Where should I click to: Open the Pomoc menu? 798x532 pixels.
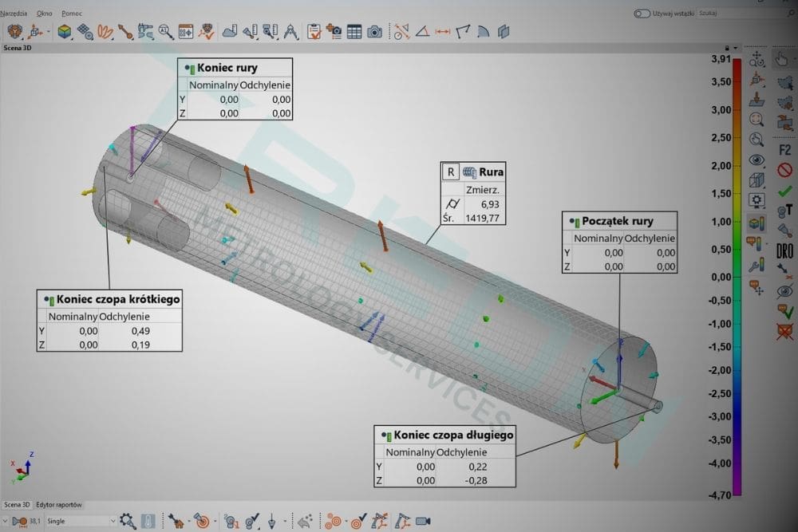72,14
